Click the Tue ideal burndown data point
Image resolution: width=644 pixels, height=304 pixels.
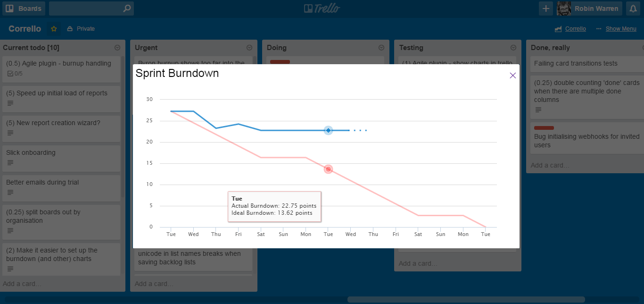click(328, 169)
